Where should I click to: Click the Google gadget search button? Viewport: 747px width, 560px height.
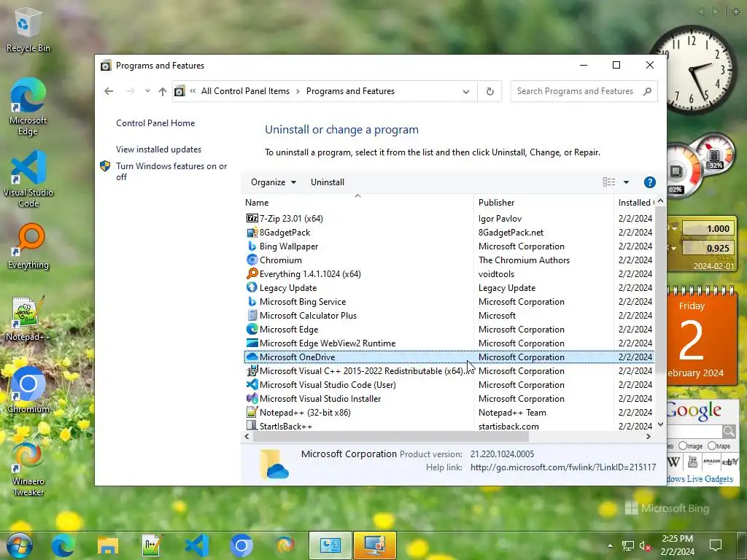(729, 432)
